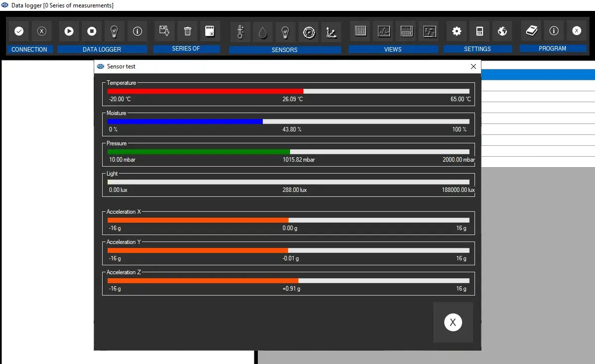Switch to the table grid view
This screenshot has width=595, height=364.
tap(360, 31)
